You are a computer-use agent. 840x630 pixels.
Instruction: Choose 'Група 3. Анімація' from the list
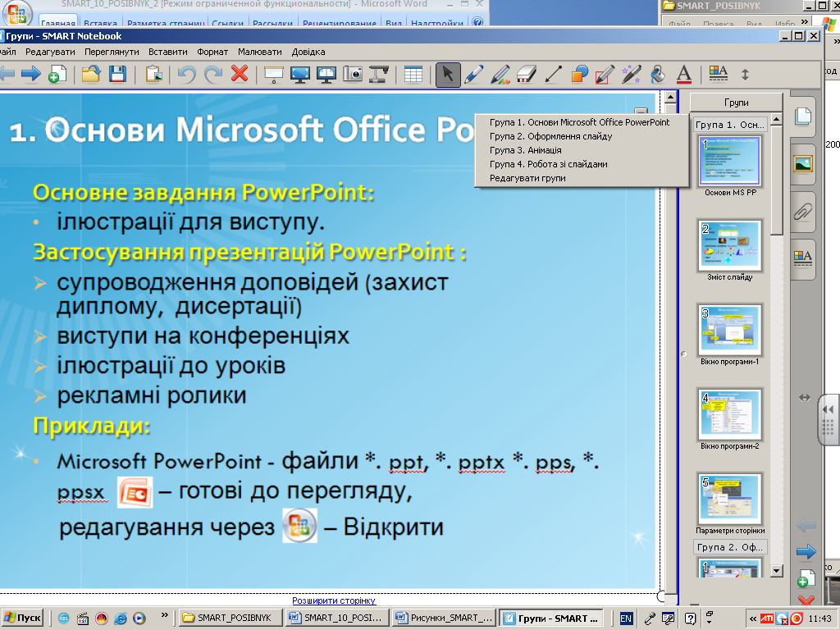pos(526,150)
